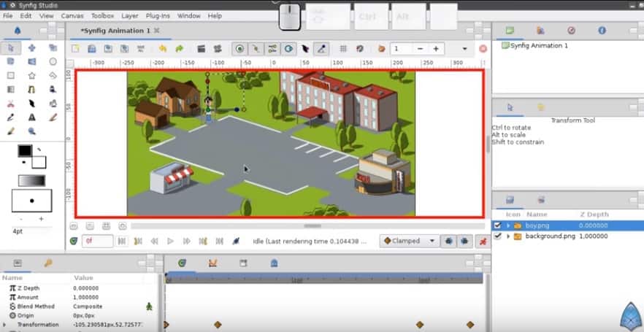Select the Synfig Animation 1 canvas tree entry
644x332 pixels.
(x=535, y=45)
